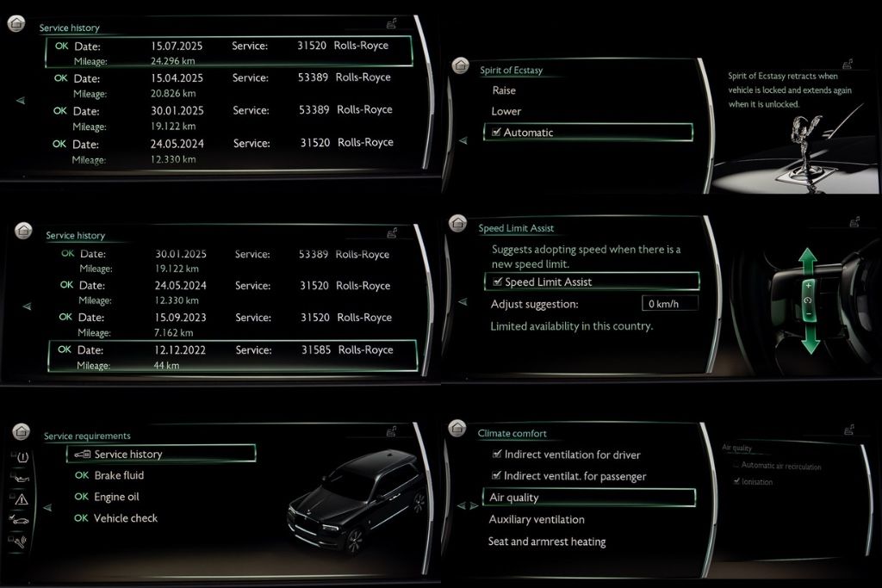The width and height of the screenshot is (882, 588).
Task: Click right arrow next to Air quality
Action: 474,505
